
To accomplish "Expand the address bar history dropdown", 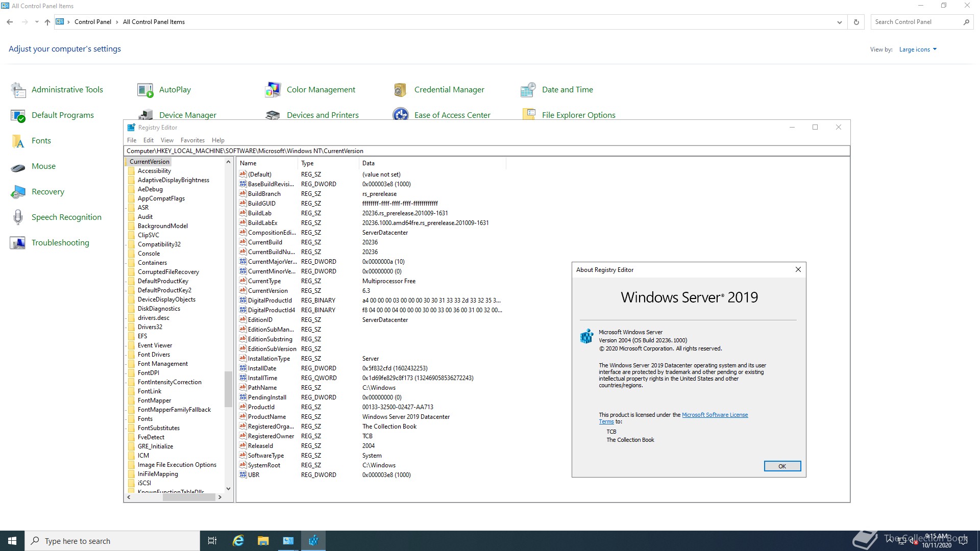I will tap(839, 22).
